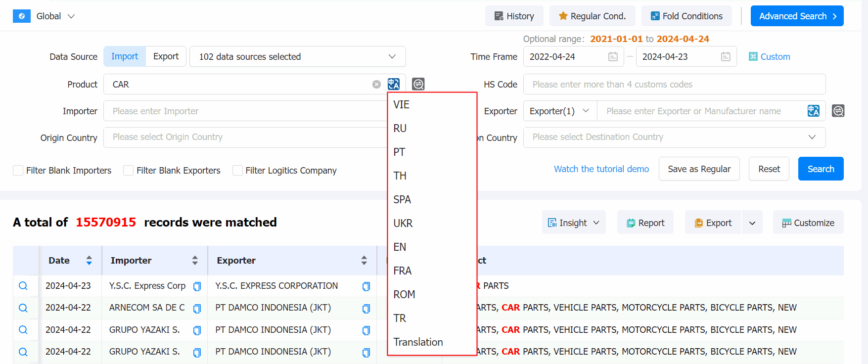Clear the Product field text

[376, 85]
